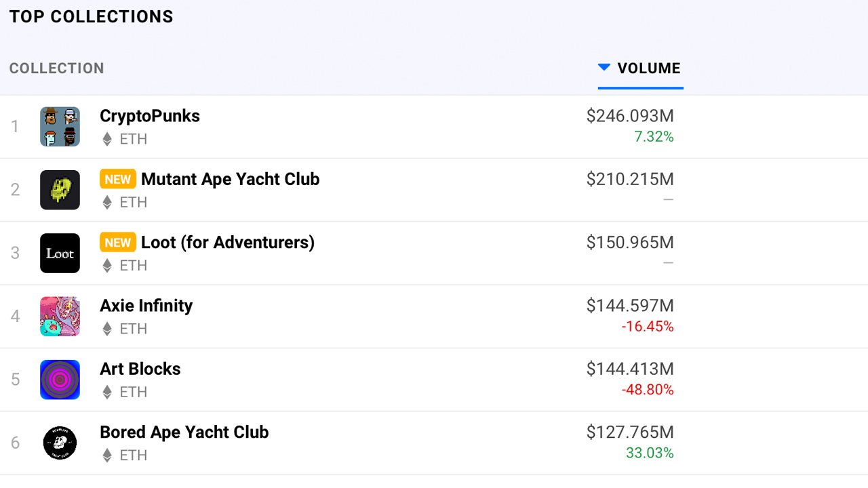The width and height of the screenshot is (868, 488).
Task: Click the COLLECTION column header
Action: (x=57, y=68)
